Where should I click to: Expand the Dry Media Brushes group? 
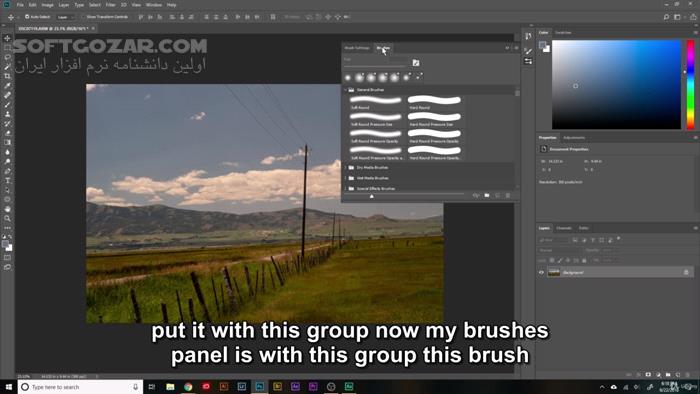click(346, 168)
